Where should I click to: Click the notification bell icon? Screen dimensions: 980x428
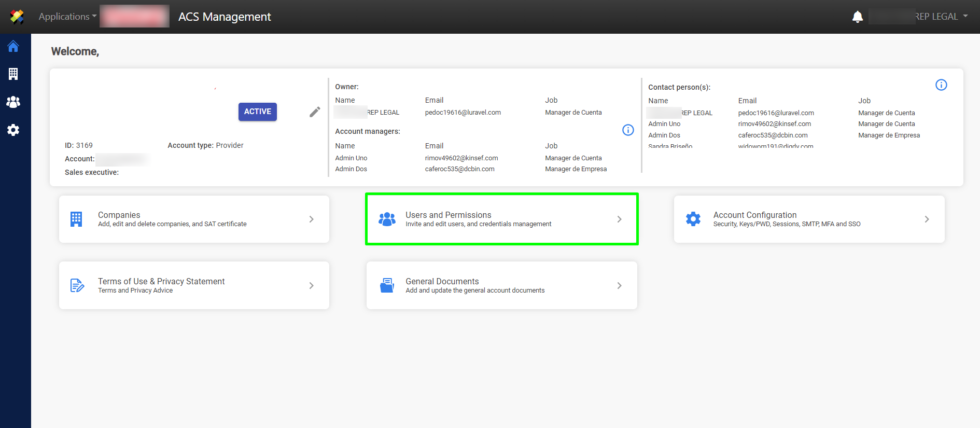[857, 17]
